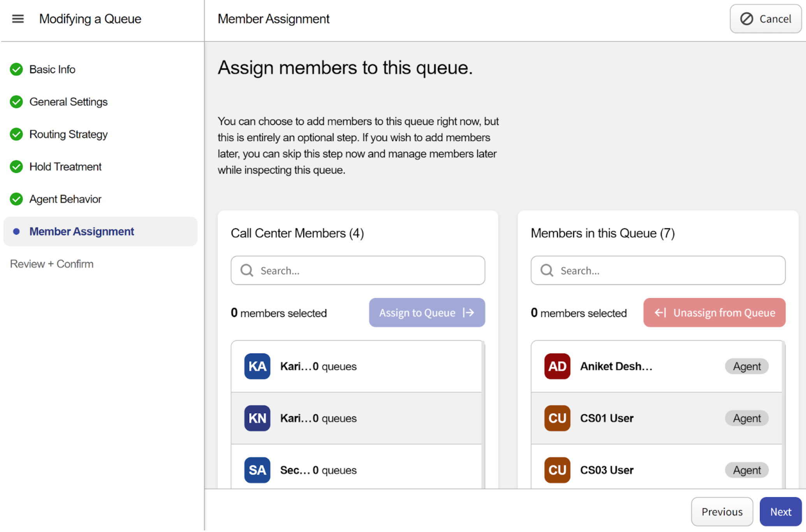Open the Routing Strategy step

point(68,134)
